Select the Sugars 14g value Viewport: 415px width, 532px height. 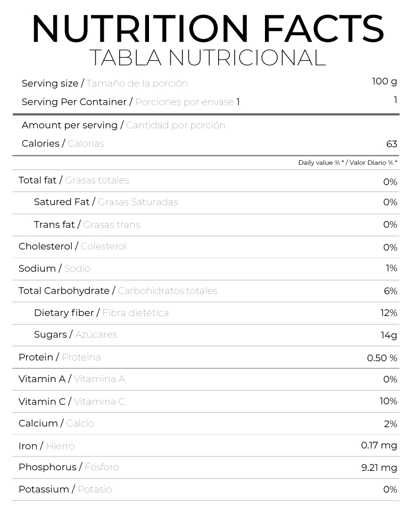pos(389,335)
